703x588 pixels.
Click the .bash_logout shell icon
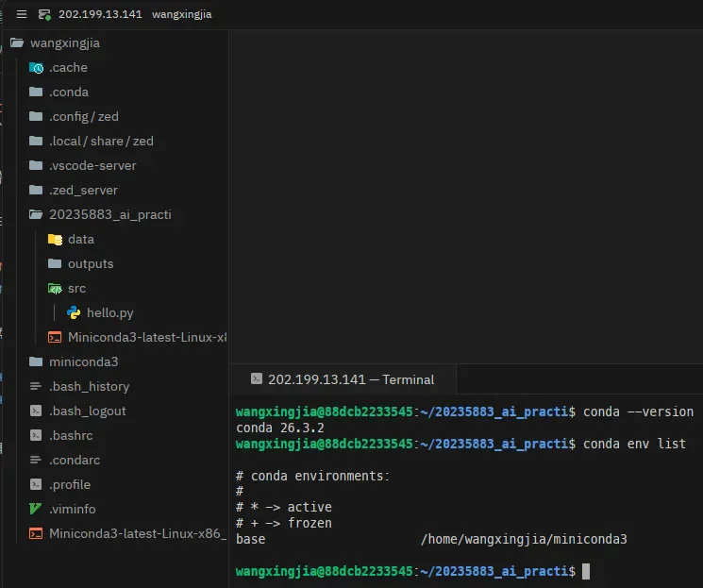coord(36,411)
